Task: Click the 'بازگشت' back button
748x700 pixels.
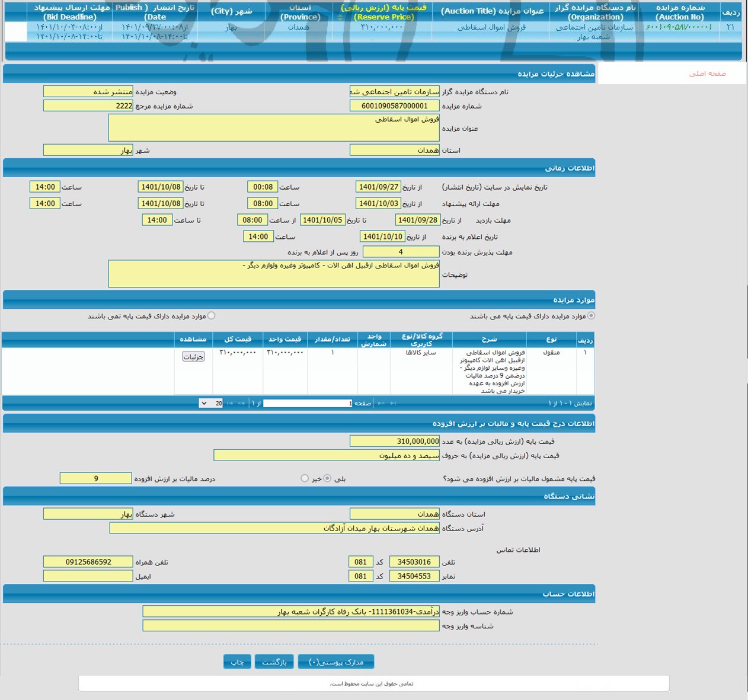Action: (274, 662)
